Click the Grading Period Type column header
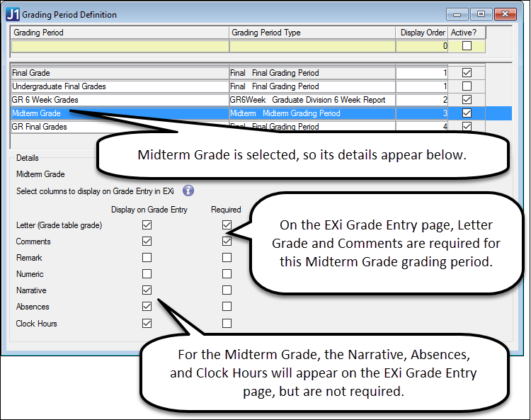Image resolution: width=531 pixels, height=420 pixels. pos(312,33)
